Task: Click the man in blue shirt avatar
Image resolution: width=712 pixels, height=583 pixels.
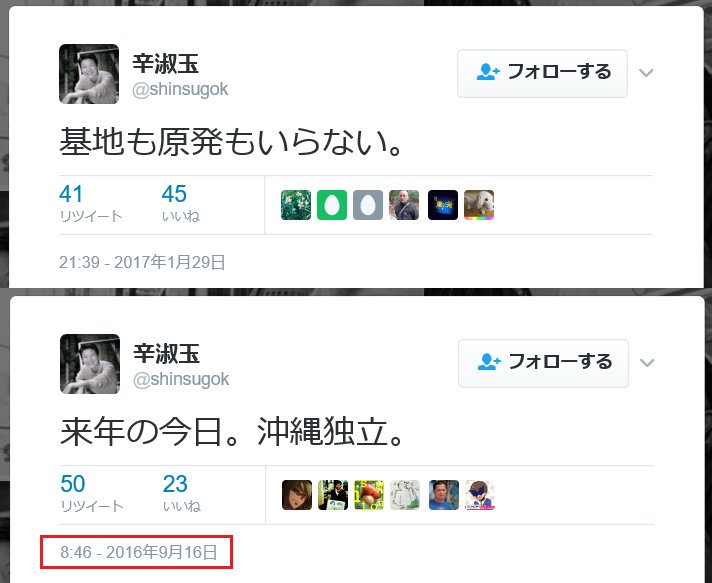Action: tap(444, 495)
